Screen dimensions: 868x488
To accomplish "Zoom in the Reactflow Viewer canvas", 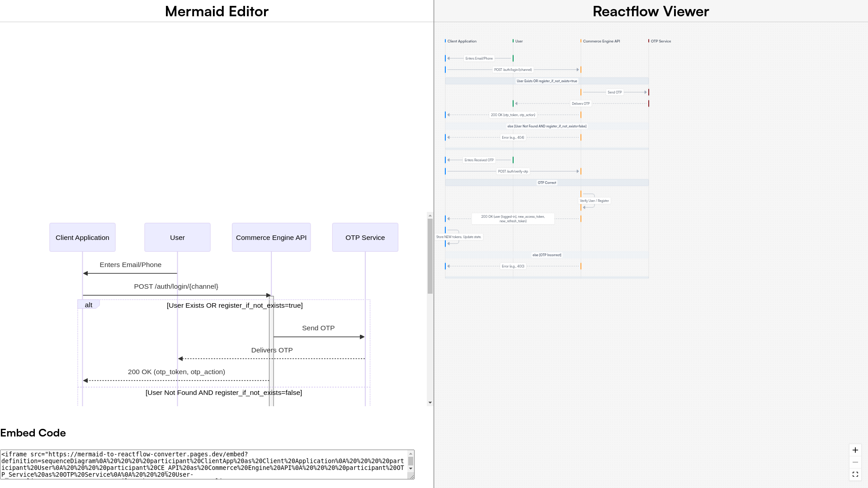I will pos(855,450).
